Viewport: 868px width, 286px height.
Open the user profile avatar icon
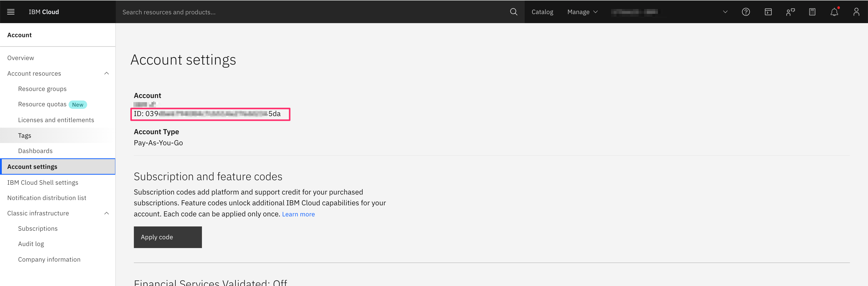click(x=856, y=12)
